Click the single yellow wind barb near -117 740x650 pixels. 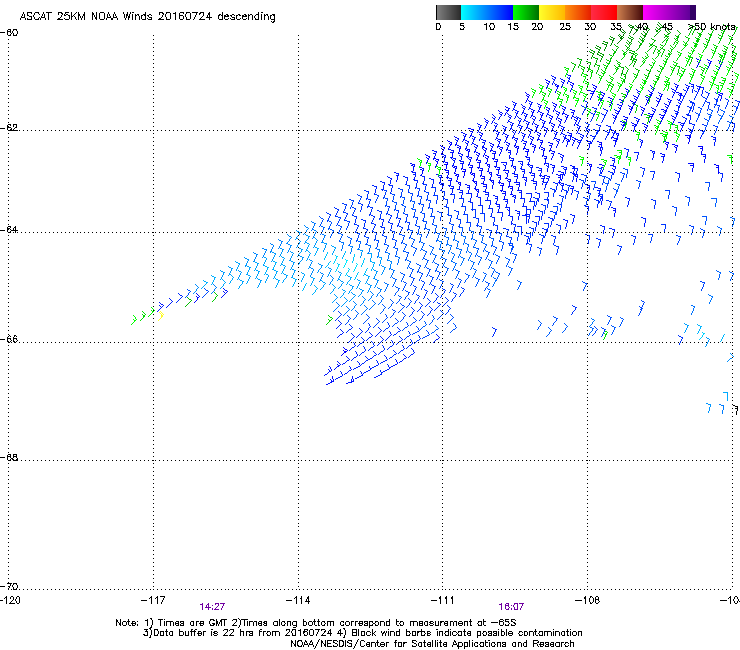click(160, 315)
